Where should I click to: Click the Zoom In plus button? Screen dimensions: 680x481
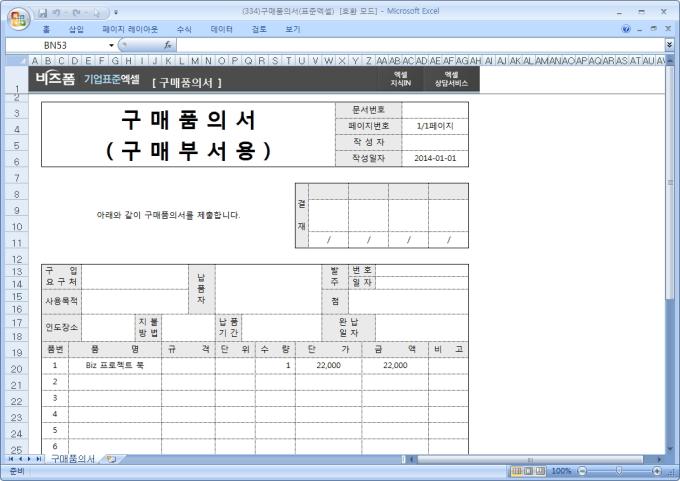coord(657,471)
